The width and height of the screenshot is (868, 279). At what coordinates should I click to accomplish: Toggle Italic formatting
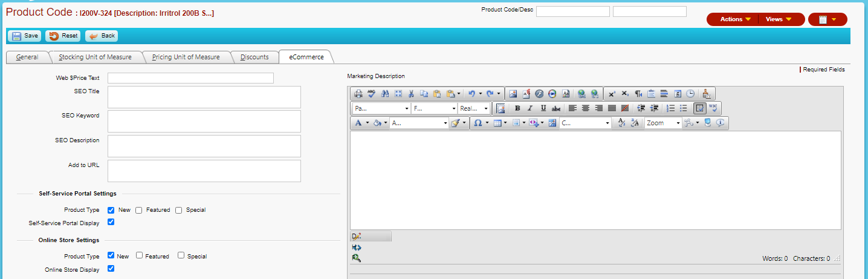click(x=530, y=108)
